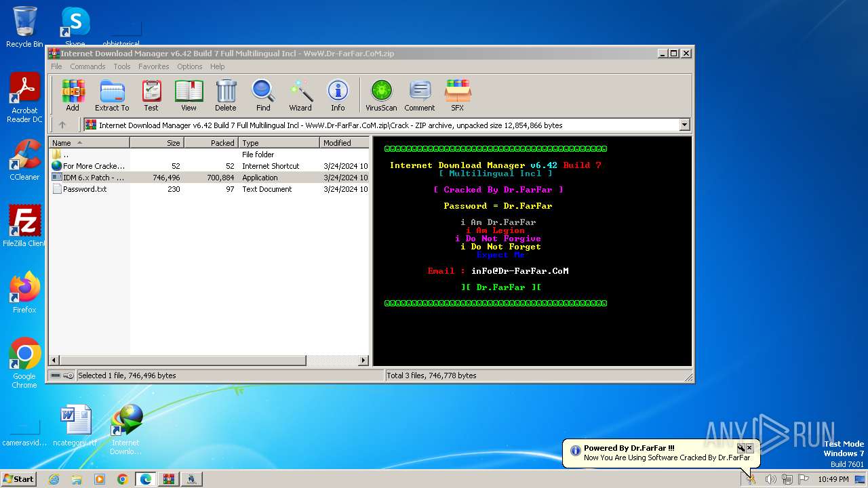Open the Commands menu
This screenshot has height=488, width=868.
point(87,66)
